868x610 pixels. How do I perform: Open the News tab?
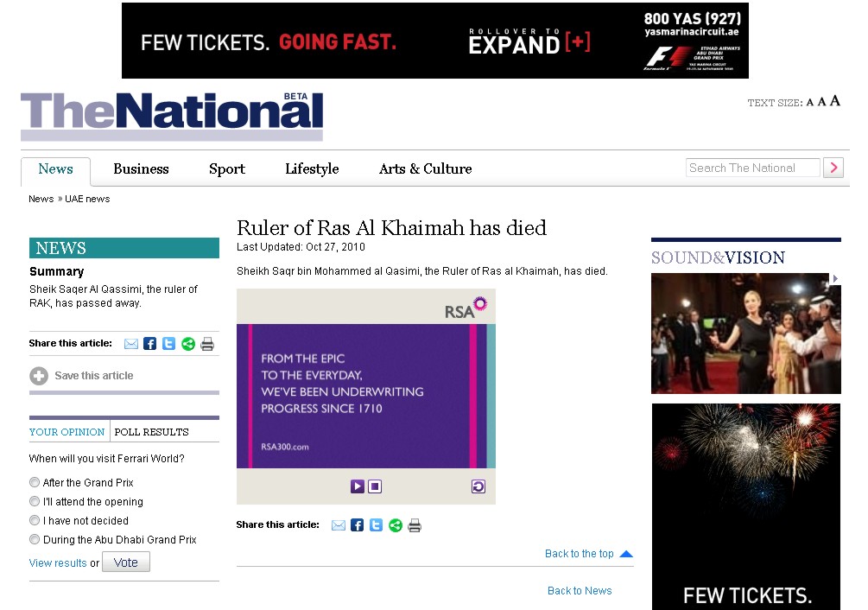pyautogui.click(x=55, y=169)
